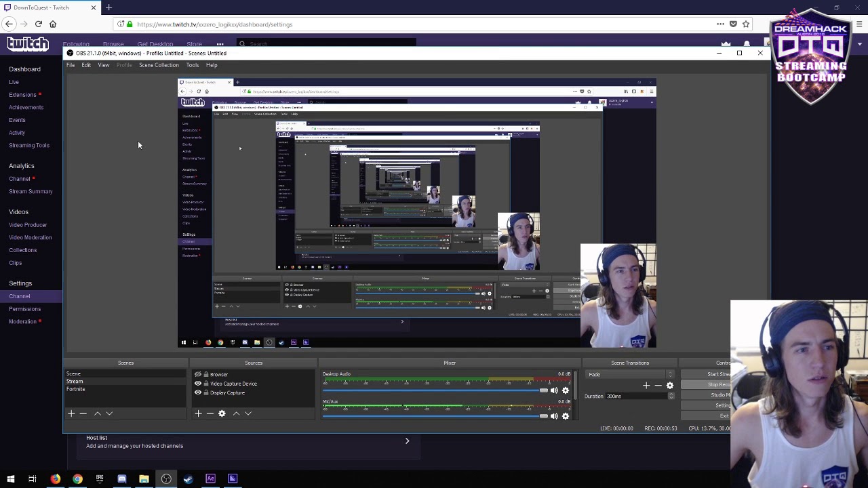Open After Effects from the taskbar
The image size is (868, 488).
coord(210,479)
